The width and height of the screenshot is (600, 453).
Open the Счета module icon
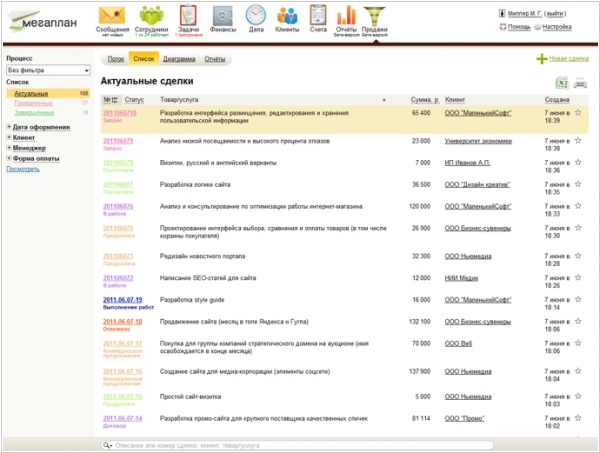pos(317,16)
